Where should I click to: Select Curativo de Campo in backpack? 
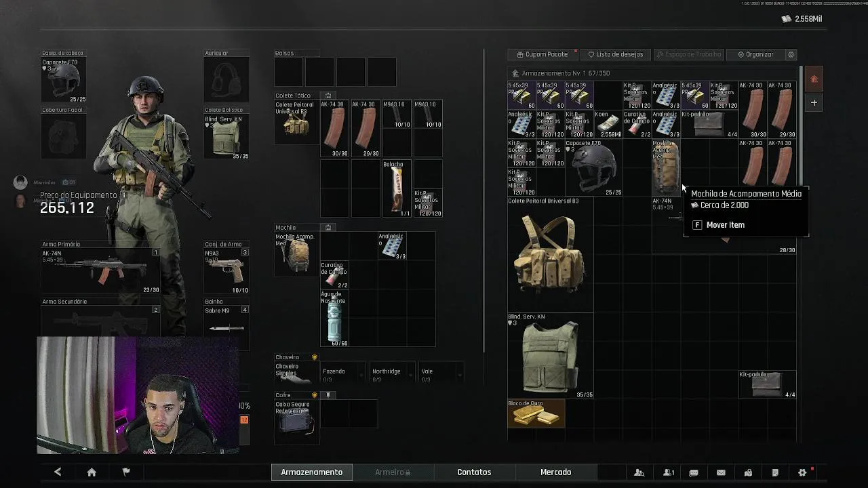[x=334, y=274]
